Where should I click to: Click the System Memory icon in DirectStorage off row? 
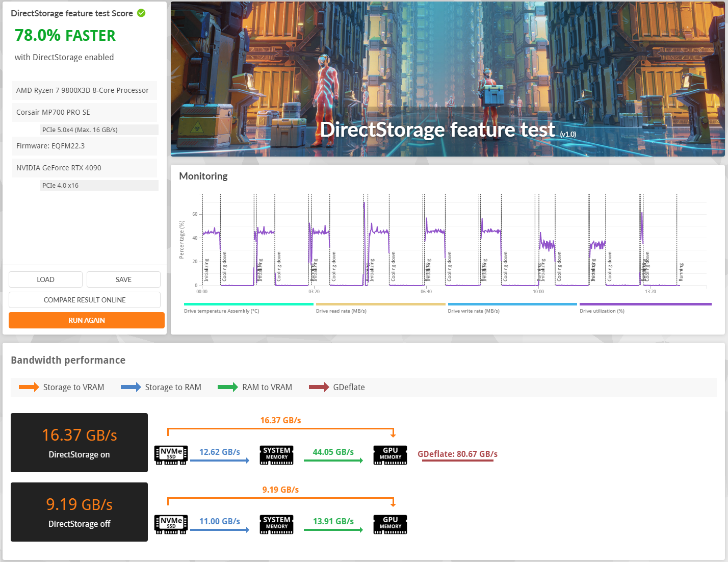tap(277, 524)
